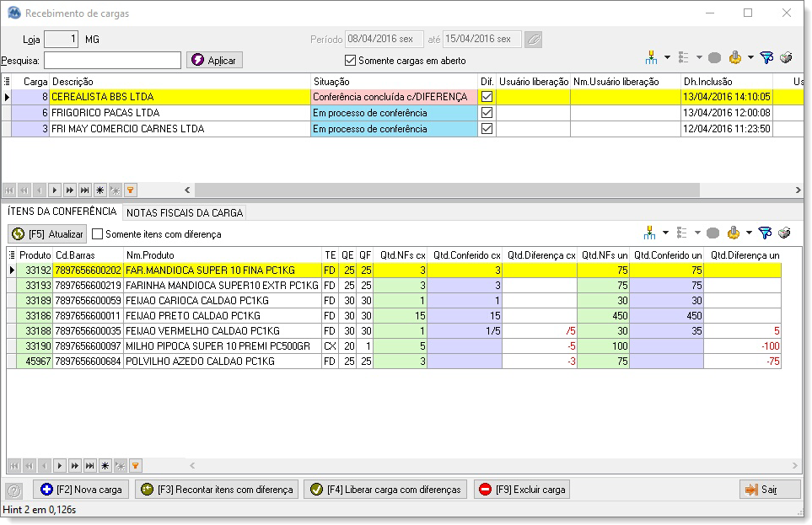Click the asterisk bookmark in cargas navigator
The width and height of the screenshot is (812, 525).
click(100, 190)
